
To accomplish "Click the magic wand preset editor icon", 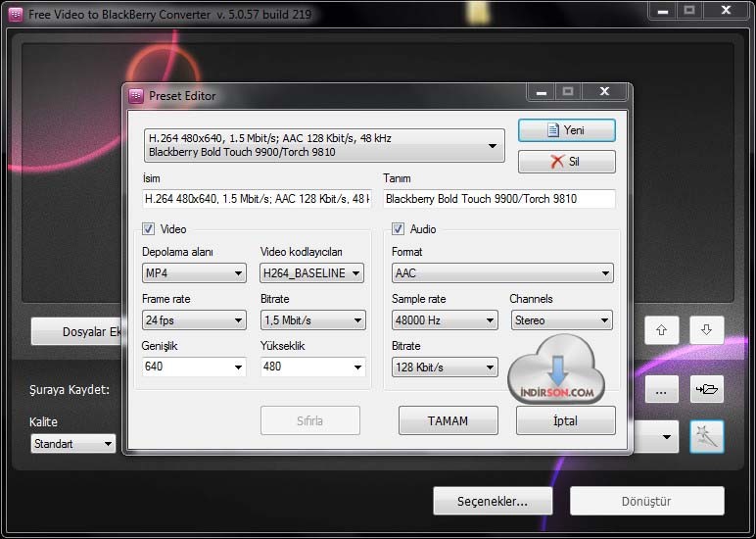I will click(706, 437).
